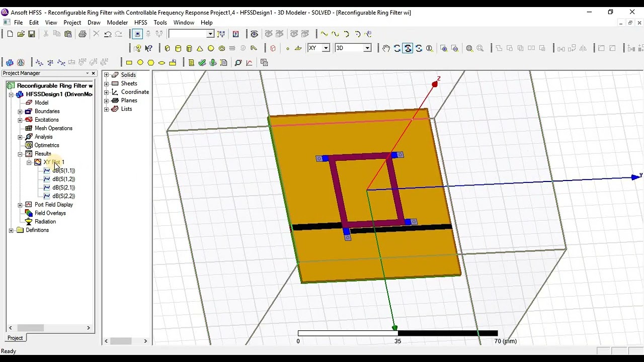
Task: Undo the last action
Action: pyautogui.click(x=108, y=34)
